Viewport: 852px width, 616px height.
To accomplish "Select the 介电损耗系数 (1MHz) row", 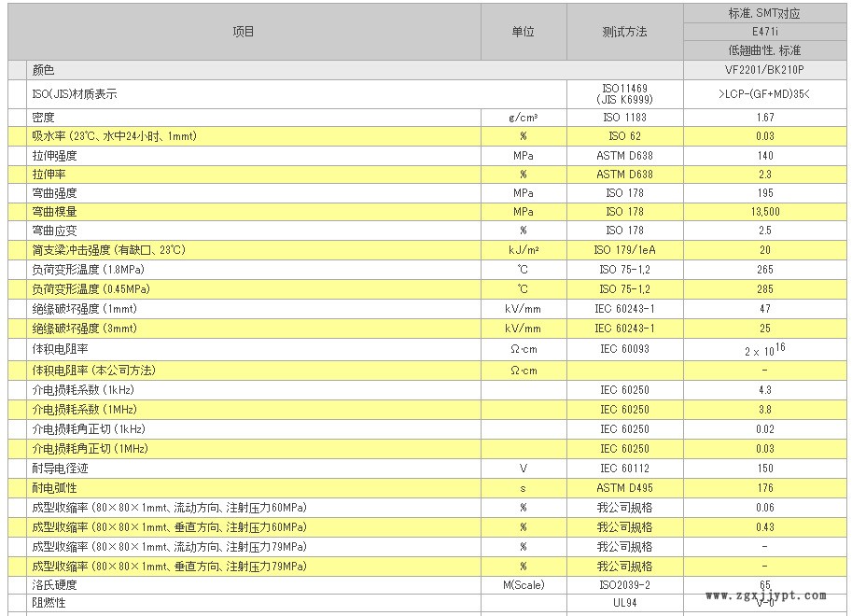I will [427, 410].
